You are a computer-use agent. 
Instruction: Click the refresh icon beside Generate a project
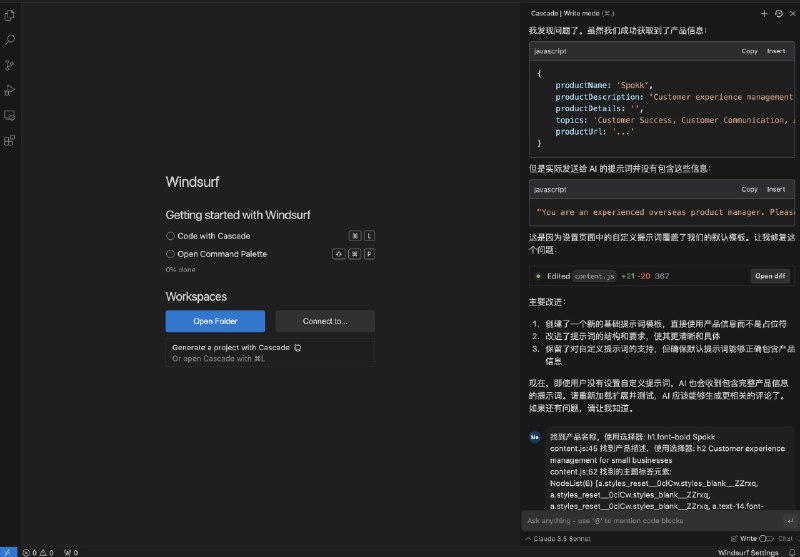tap(297, 348)
